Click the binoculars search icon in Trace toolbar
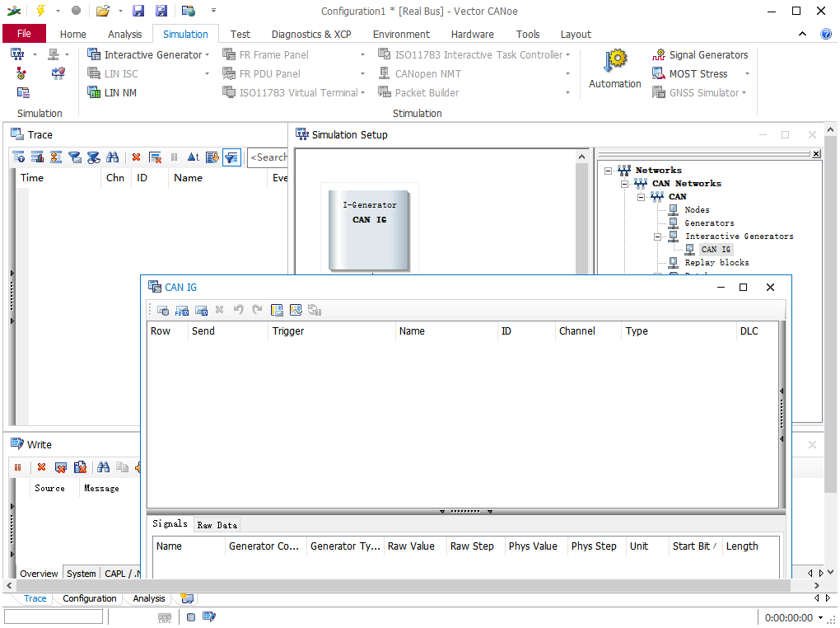The width and height of the screenshot is (840, 628). pyautogui.click(x=113, y=157)
